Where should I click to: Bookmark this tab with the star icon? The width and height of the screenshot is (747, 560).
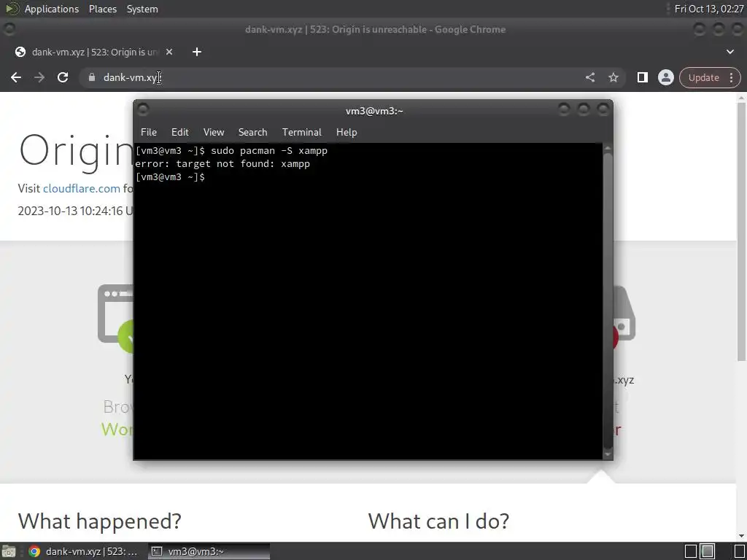(613, 77)
